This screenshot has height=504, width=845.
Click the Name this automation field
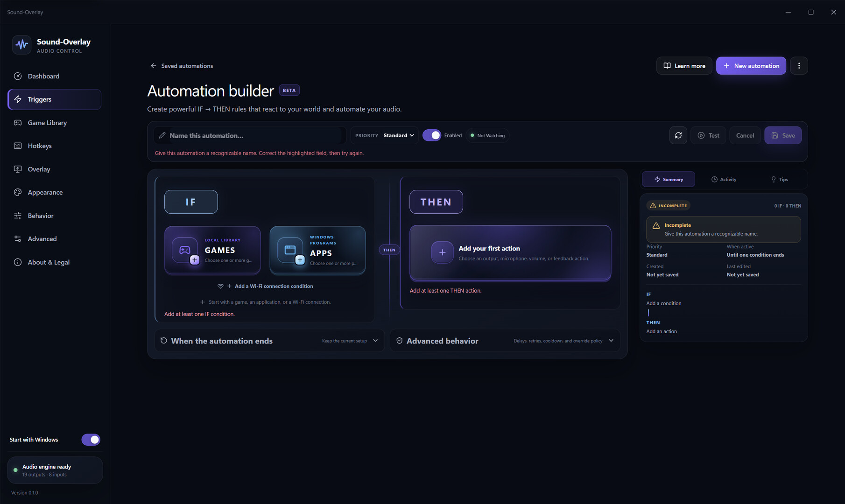(250, 135)
